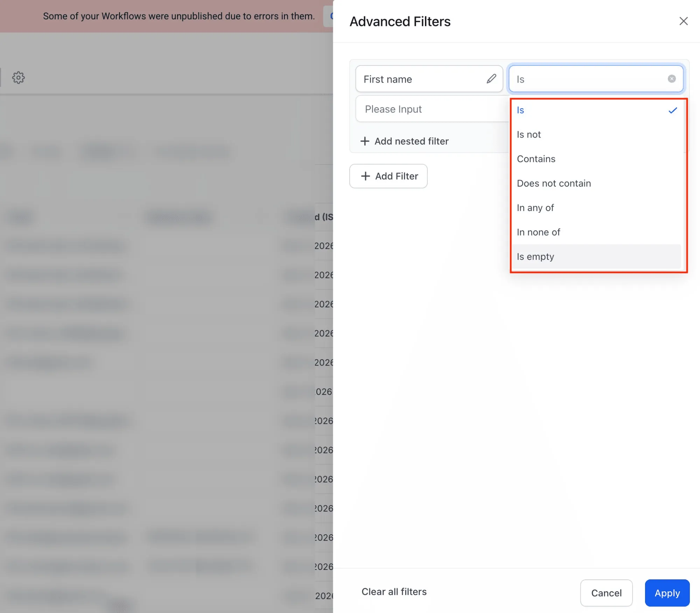
Task: Select "Does not contain" option
Action: click(596, 183)
